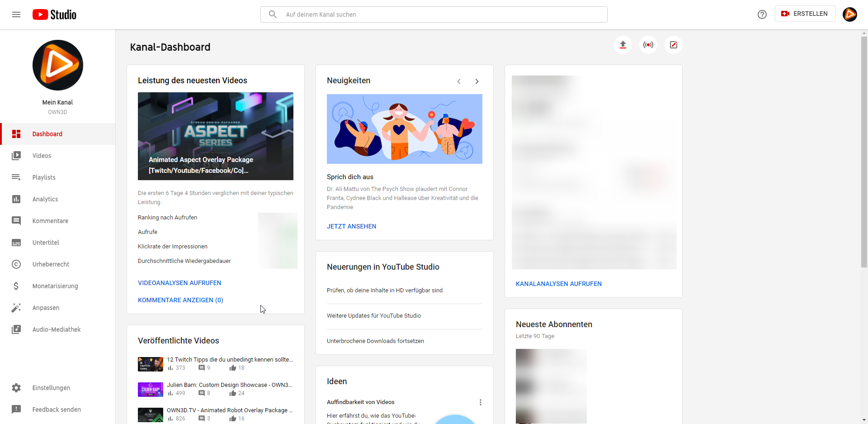Click the JETZT ANSEHEN link
868x424 pixels.
351,226
